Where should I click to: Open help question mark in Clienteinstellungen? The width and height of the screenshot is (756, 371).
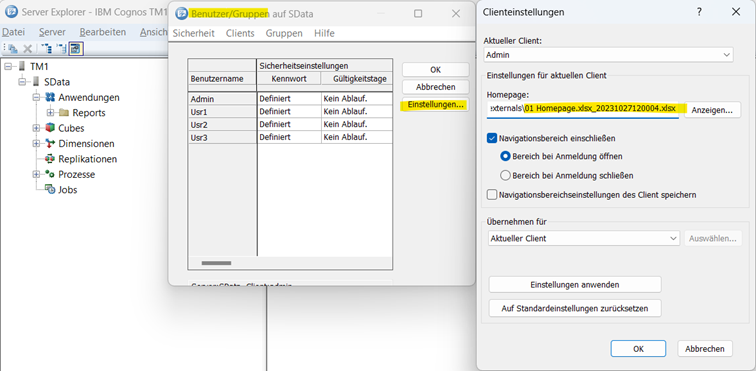[699, 12]
